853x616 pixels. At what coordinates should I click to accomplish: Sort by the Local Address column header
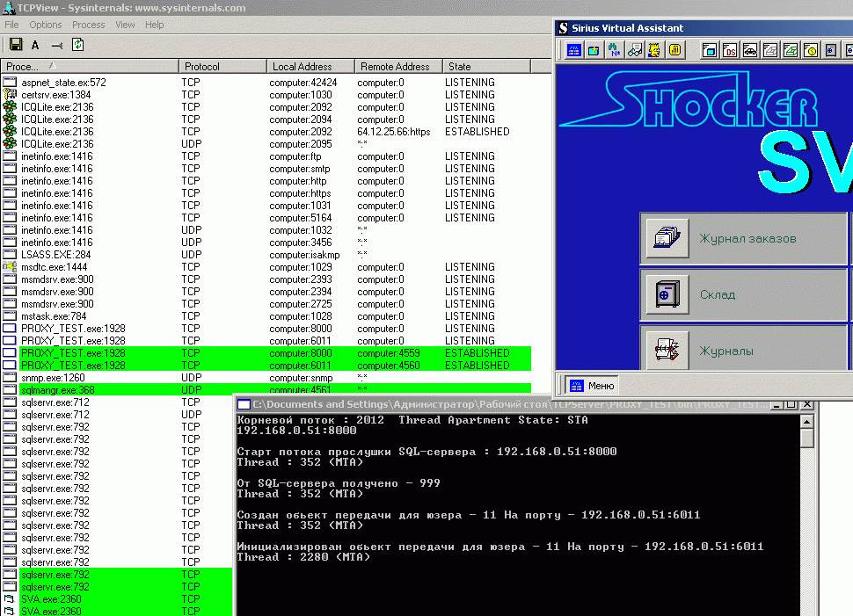click(x=310, y=66)
